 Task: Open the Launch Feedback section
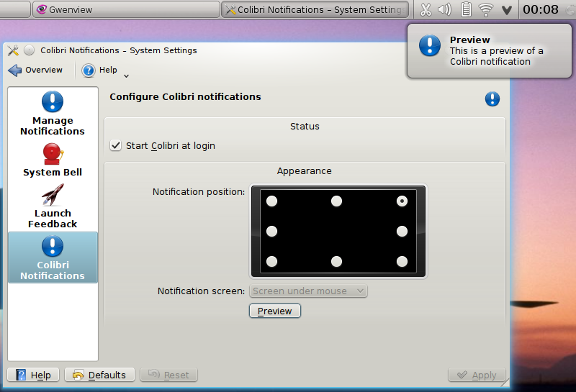[x=53, y=206]
